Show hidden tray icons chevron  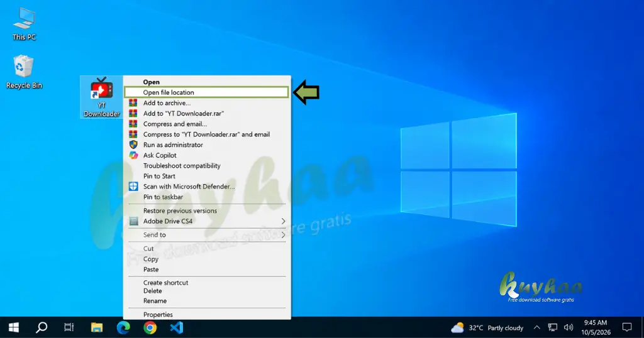(537, 327)
